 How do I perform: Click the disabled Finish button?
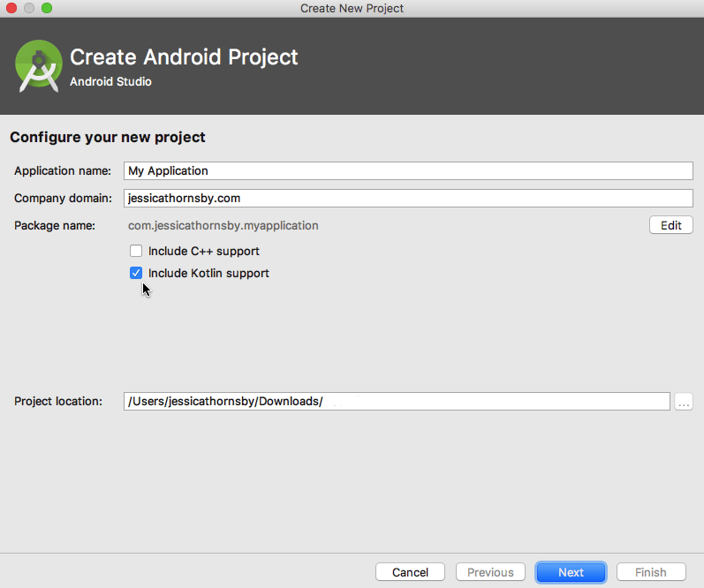(651, 572)
